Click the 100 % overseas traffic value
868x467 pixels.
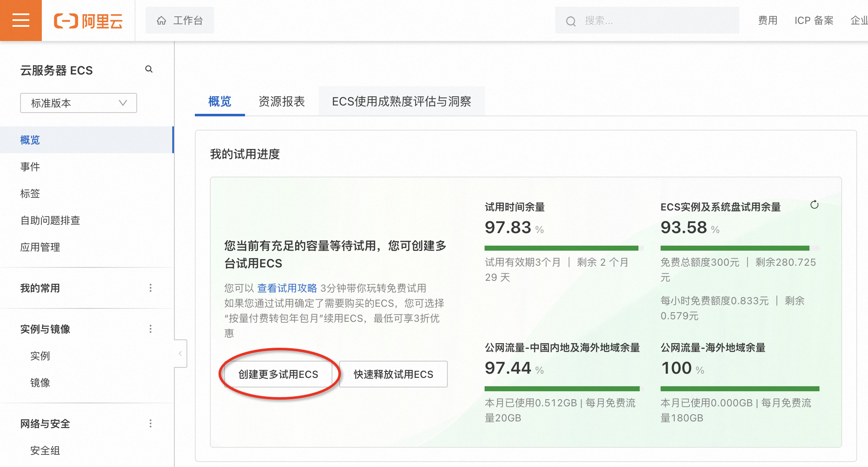[x=682, y=368]
